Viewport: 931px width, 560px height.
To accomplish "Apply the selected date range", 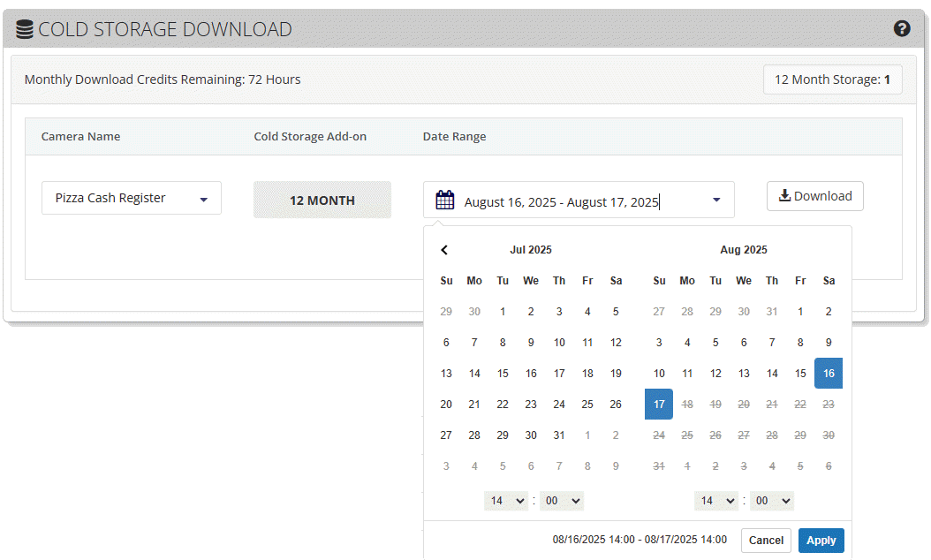I will point(821,541).
